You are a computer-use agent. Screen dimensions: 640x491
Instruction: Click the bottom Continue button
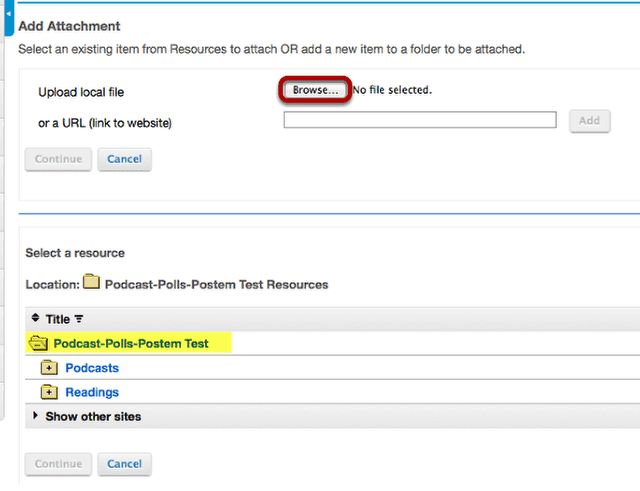pyautogui.click(x=58, y=464)
